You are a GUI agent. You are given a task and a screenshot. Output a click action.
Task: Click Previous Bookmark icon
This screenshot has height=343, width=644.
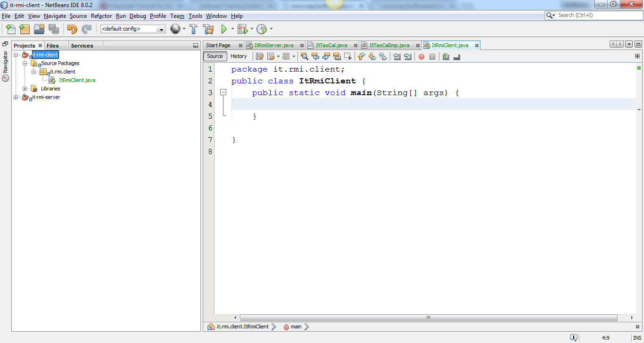coord(361,57)
